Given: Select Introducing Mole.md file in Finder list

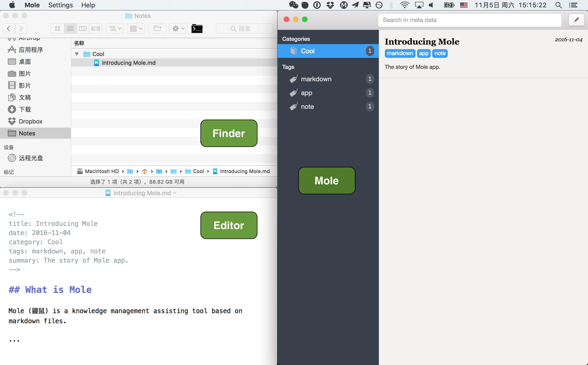Looking at the screenshot, I should pyautogui.click(x=128, y=63).
